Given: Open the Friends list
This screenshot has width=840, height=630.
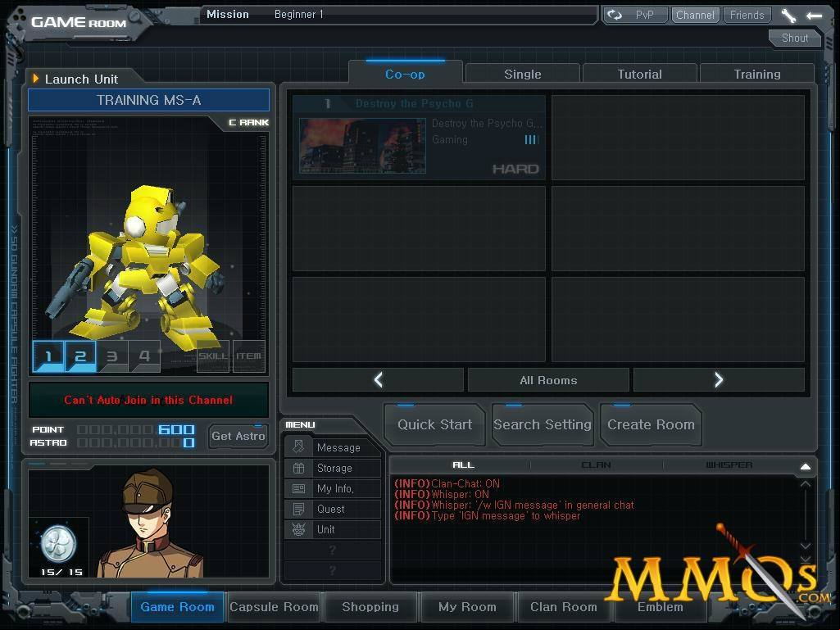Looking at the screenshot, I should [747, 15].
